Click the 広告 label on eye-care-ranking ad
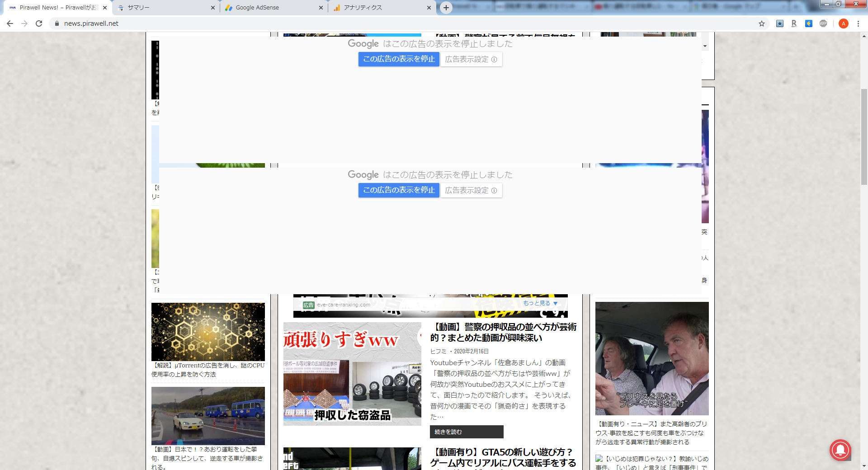Viewport: 868px width, 470px height. pos(308,305)
